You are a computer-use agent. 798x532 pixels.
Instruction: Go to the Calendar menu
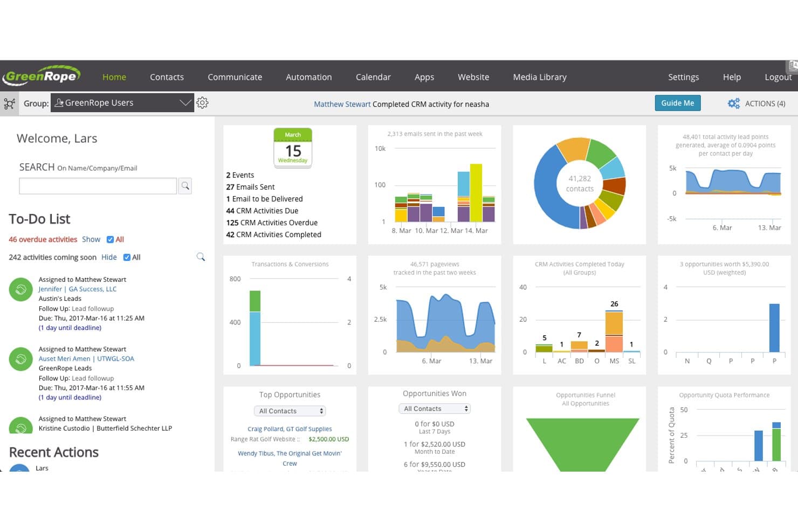[373, 77]
